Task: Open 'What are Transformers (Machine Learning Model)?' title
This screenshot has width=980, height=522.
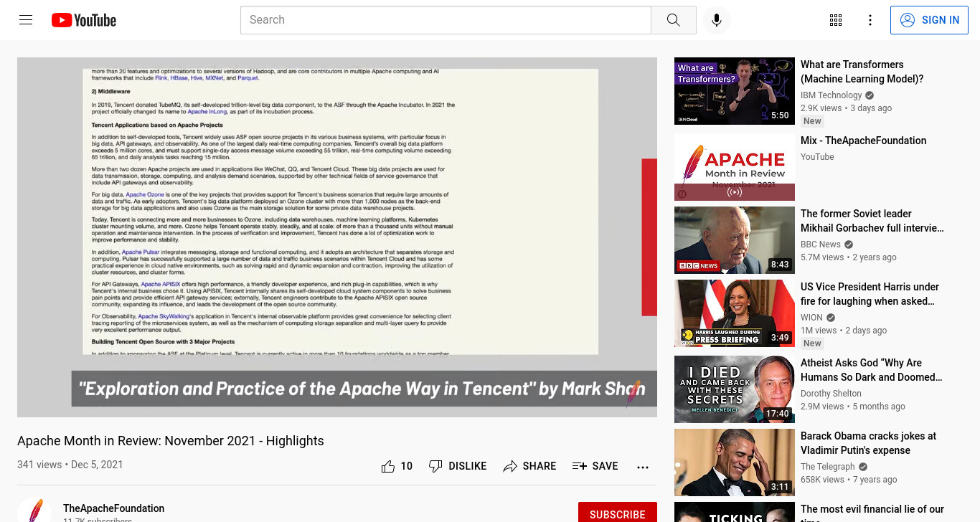Action: pos(862,72)
